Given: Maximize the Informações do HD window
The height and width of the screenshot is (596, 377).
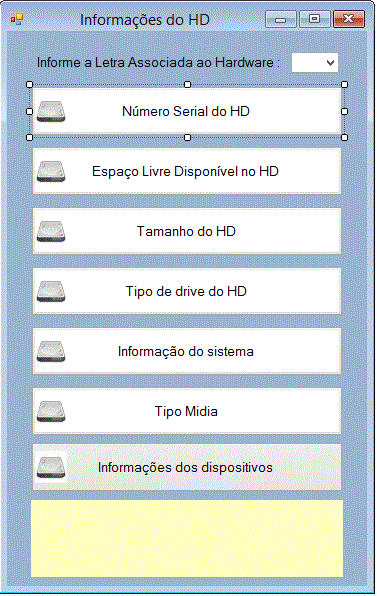Looking at the screenshot, I should 314,19.
